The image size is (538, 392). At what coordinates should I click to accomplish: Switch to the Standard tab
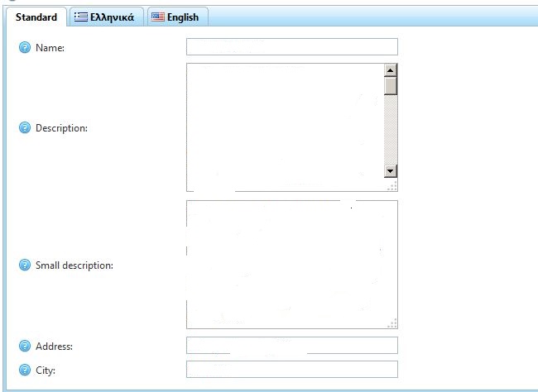pos(36,17)
